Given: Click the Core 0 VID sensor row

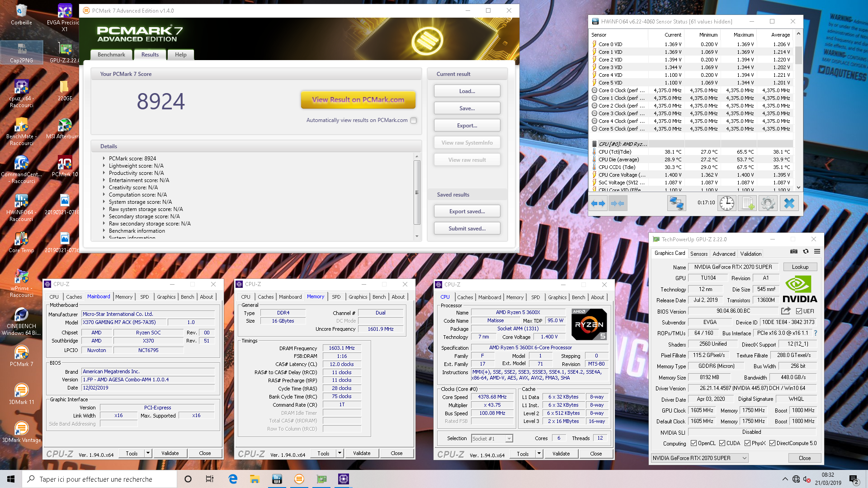Looking at the screenshot, I should point(692,44).
